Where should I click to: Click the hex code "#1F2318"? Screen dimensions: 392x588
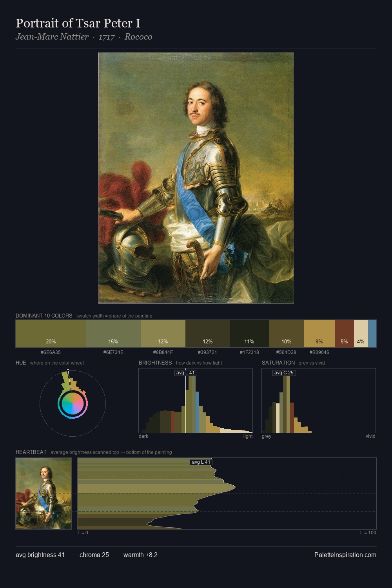pyautogui.click(x=249, y=352)
